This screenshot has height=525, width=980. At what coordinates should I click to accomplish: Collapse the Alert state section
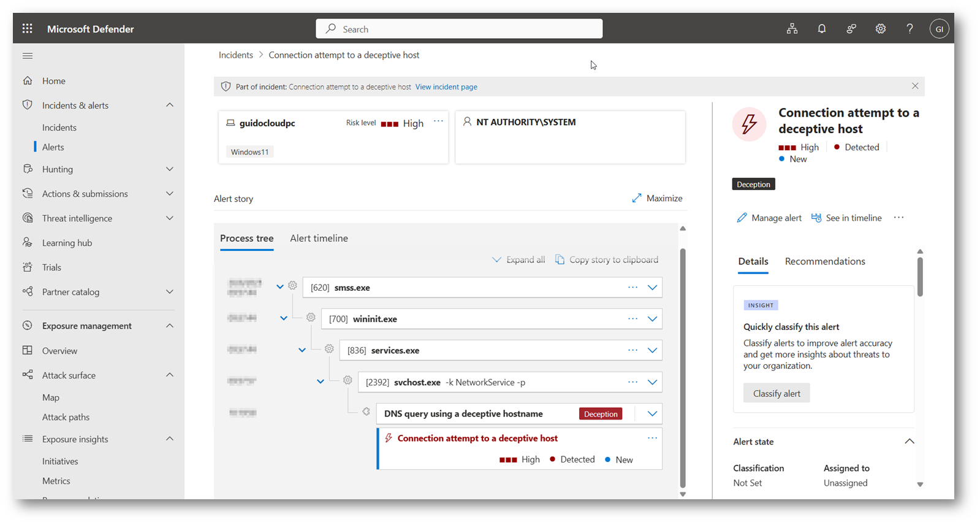coord(910,441)
